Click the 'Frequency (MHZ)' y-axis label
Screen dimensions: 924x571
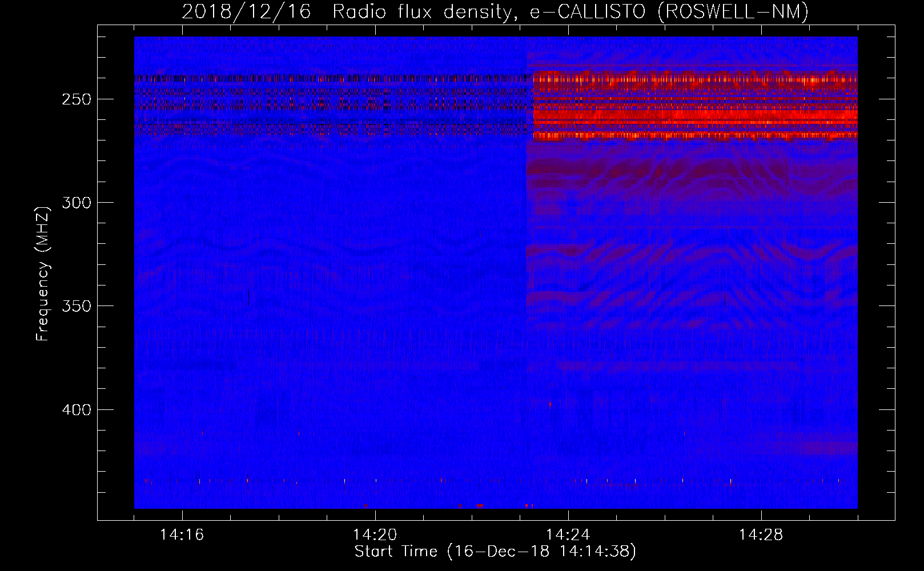43,274
